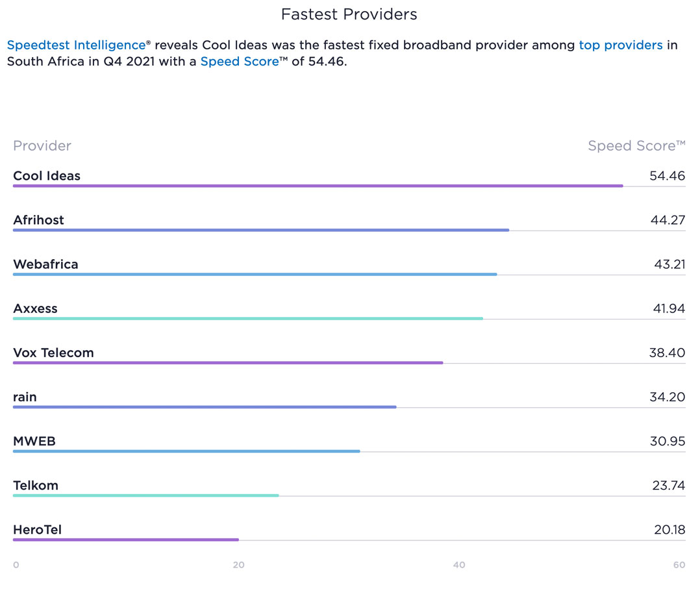Select the rain provider label
Viewport: 700px width, 589px height.
(25, 397)
